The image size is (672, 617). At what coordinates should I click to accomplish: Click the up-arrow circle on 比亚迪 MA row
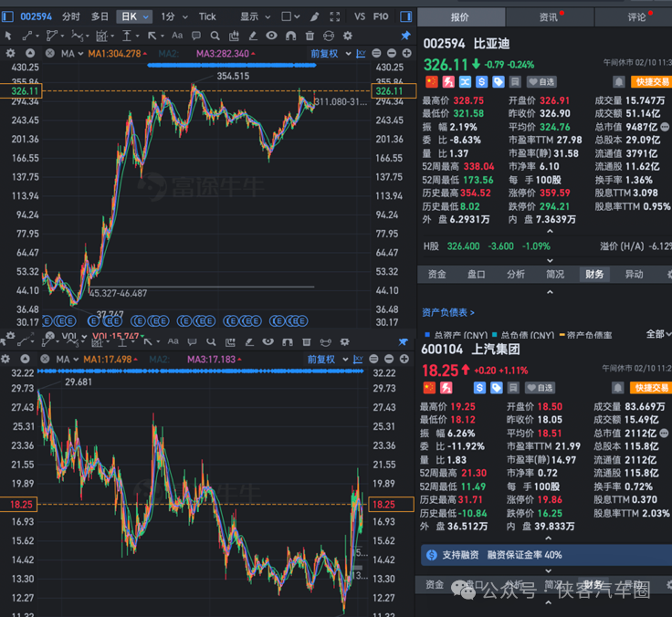click(x=30, y=54)
